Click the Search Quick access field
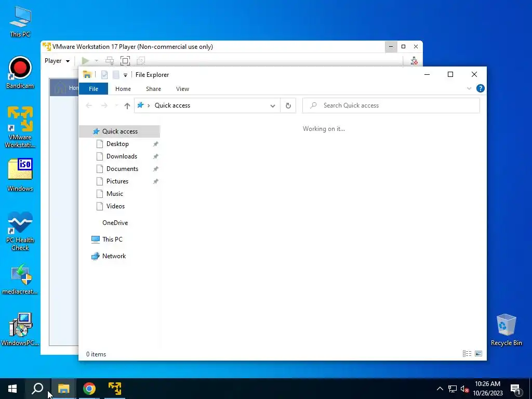This screenshot has height=399, width=532. (391, 105)
